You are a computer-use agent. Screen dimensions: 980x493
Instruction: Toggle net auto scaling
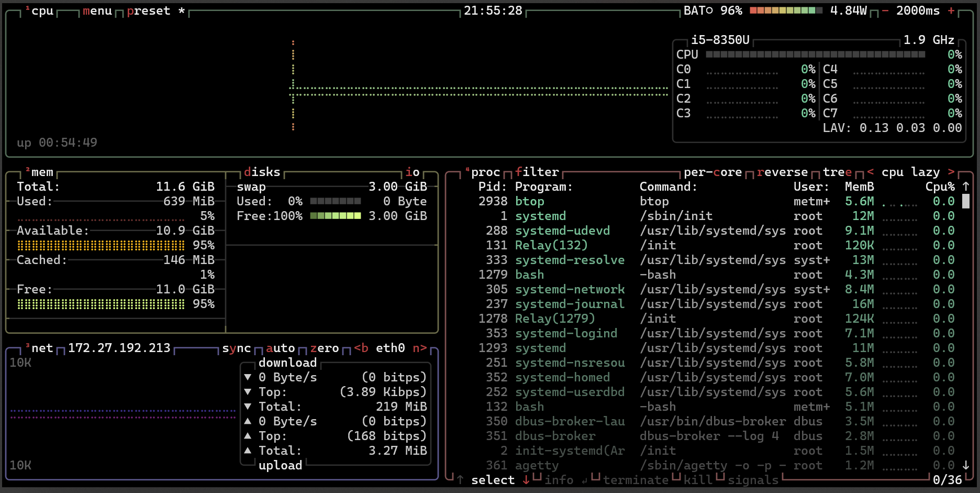[x=281, y=348]
